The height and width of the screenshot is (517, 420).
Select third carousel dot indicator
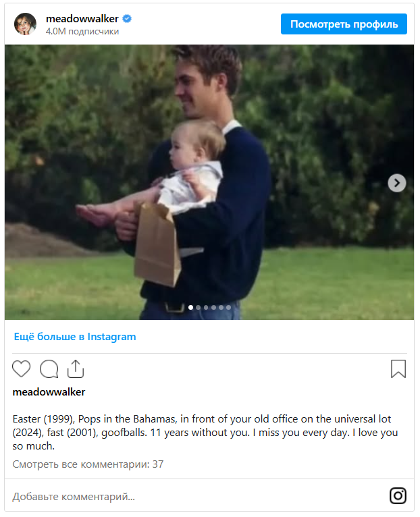206,307
